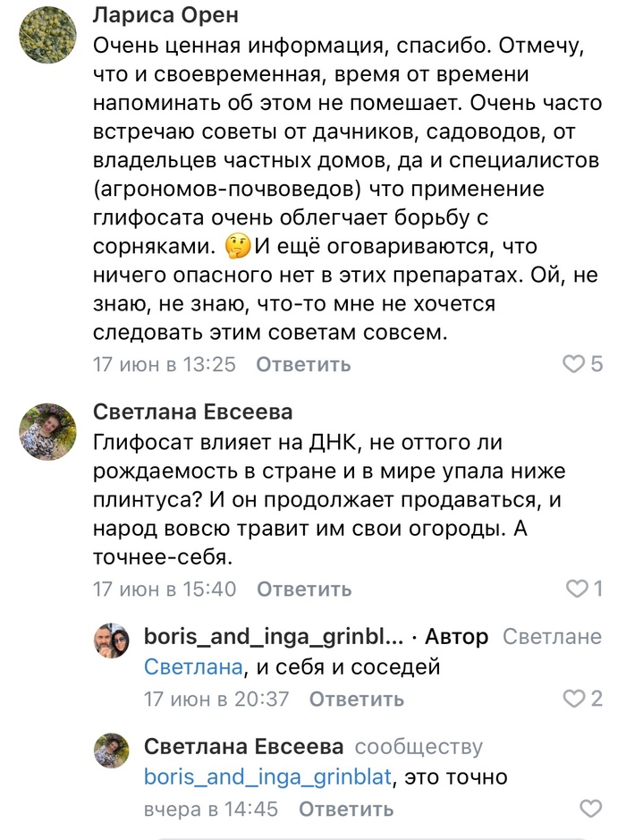Like Светлана Евсеева's 'это точно' reply

pos(591,809)
